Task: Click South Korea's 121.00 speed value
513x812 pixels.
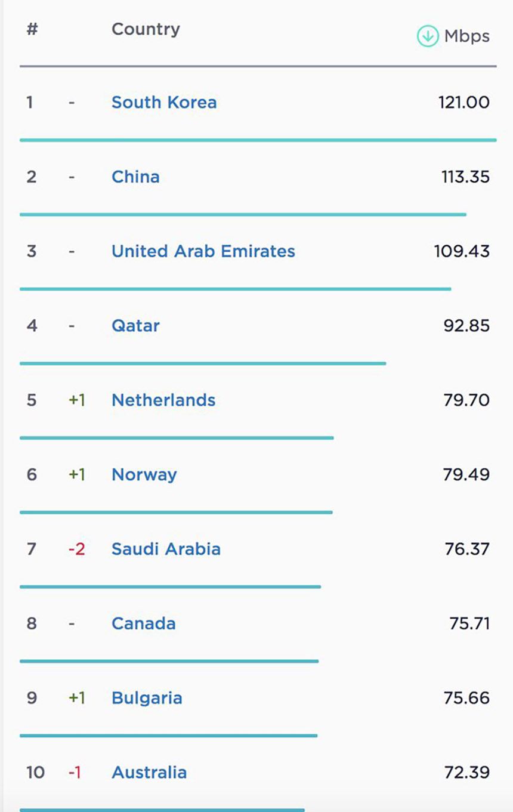Action: [463, 102]
